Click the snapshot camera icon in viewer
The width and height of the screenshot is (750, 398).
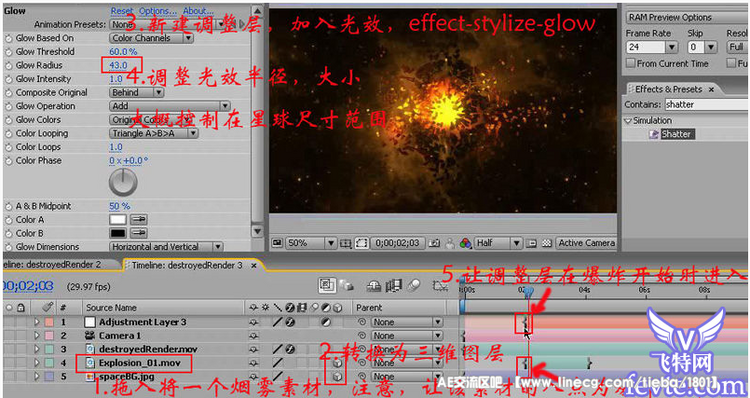coord(434,243)
